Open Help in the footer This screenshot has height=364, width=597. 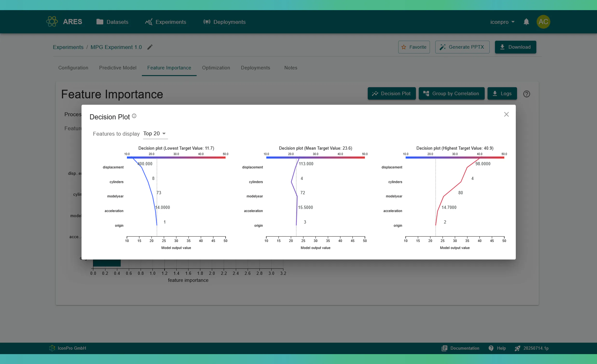point(497,348)
